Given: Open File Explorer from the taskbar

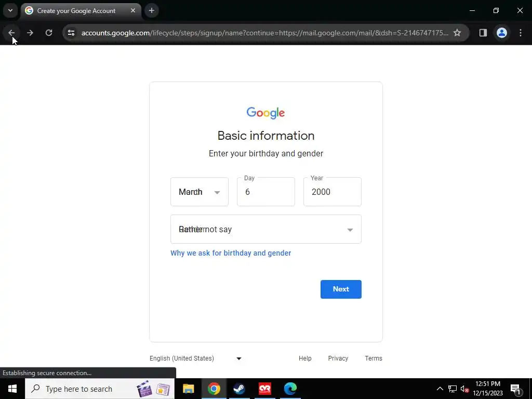Looking at the screenshot, I should pos(188,389).
